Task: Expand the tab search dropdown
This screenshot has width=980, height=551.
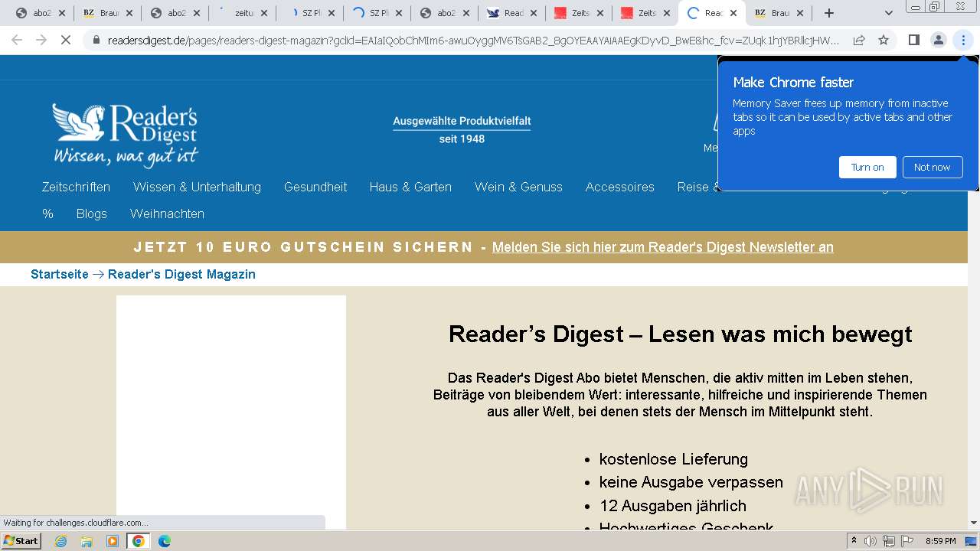Action: pos(888,13)
